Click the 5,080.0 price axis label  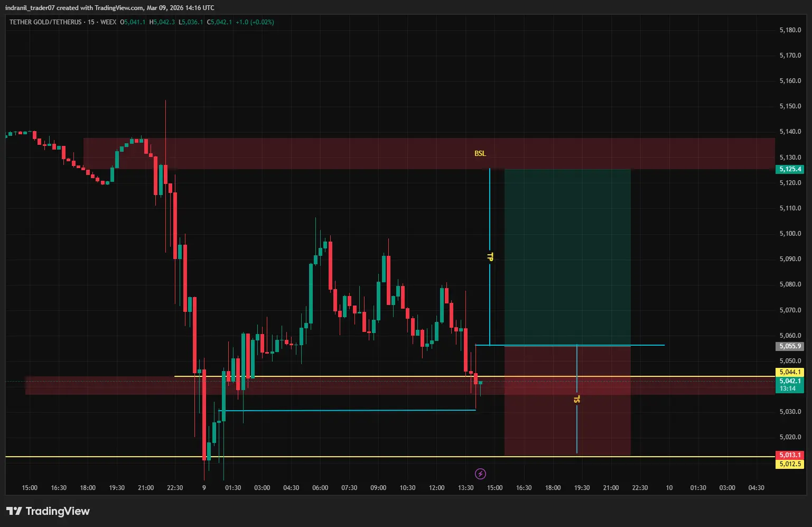[x=790, y=284]
